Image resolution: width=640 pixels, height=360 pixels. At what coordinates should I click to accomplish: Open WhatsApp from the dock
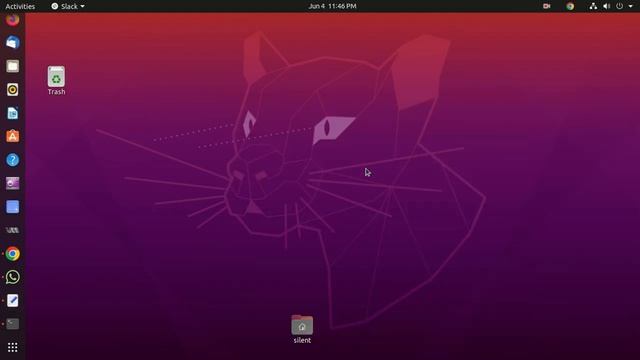click(12, 277)
